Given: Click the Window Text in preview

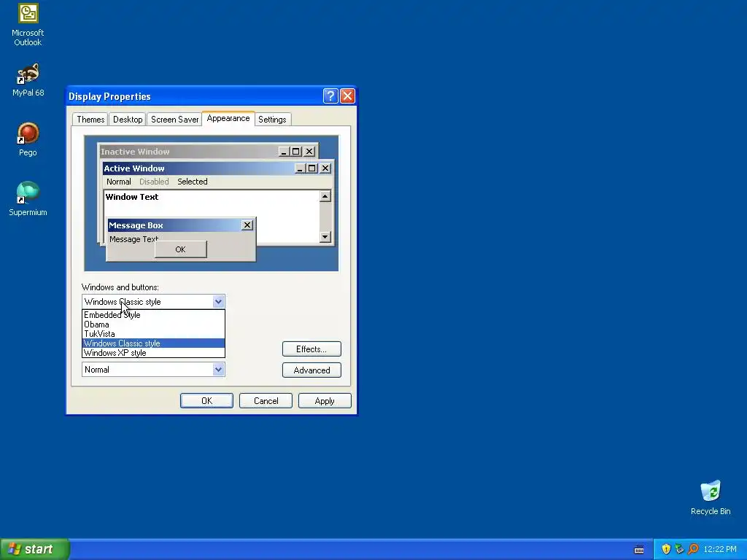Looking at the screenshot, I should point(132,197).
